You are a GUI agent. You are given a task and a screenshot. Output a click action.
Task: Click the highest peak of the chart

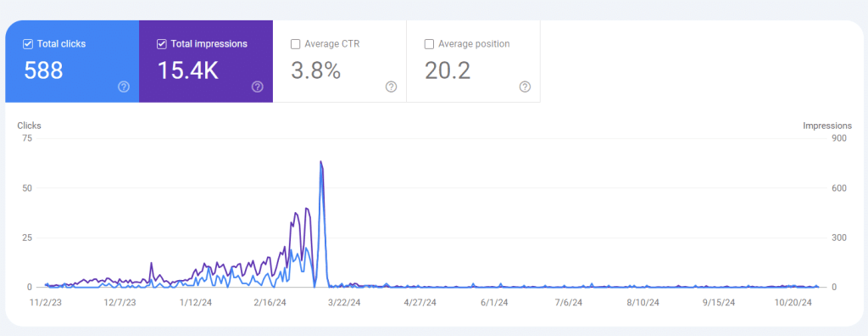pos(320,162)
